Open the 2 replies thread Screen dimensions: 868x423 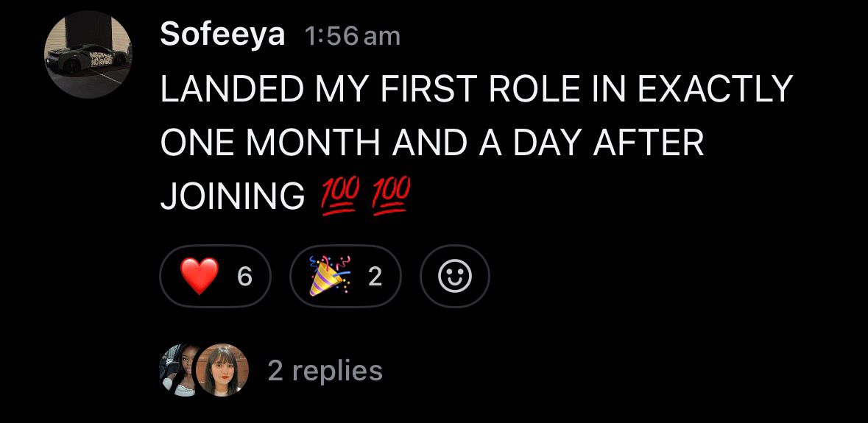(x=325, y=370)
